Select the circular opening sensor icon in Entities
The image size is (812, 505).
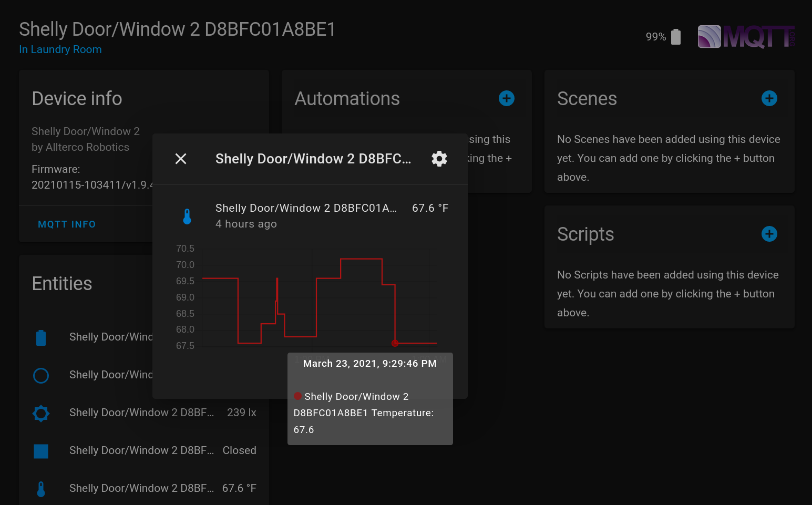tap(41, 376)
